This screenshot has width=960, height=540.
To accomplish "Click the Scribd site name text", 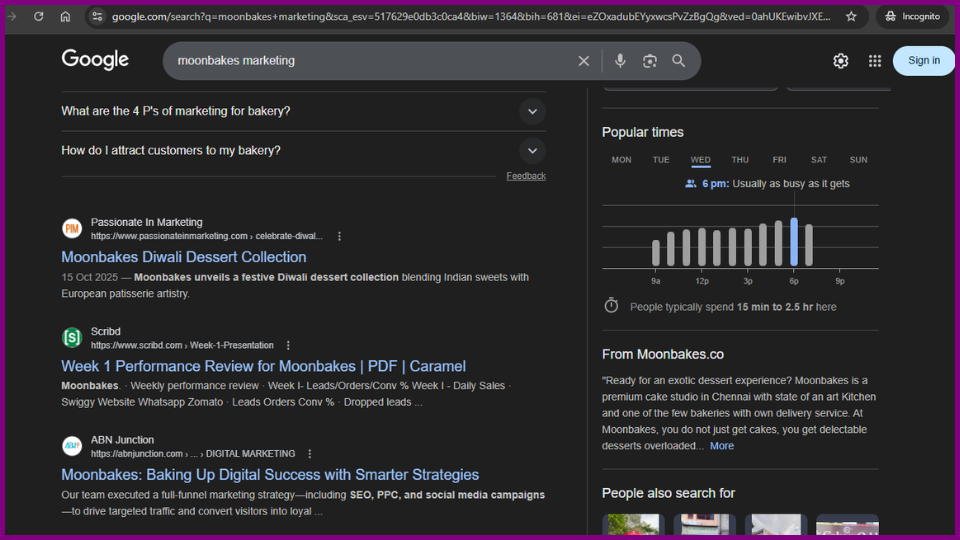I will click(x=105, y=331).
